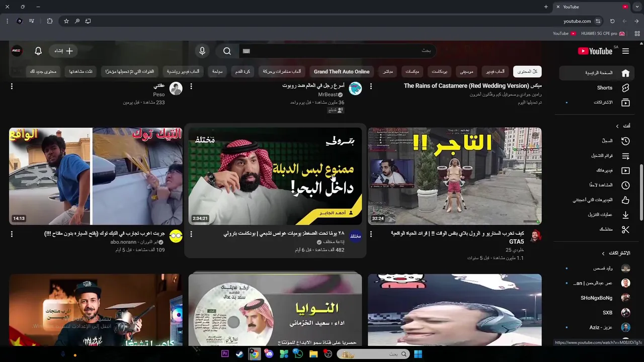Open the browser extensions puzzle icon

49,21
